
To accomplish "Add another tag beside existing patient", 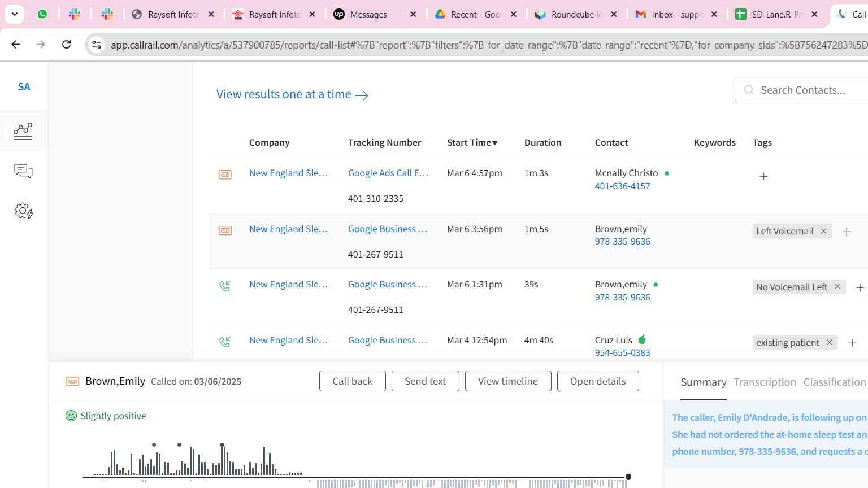I will [x=853, y=343].
